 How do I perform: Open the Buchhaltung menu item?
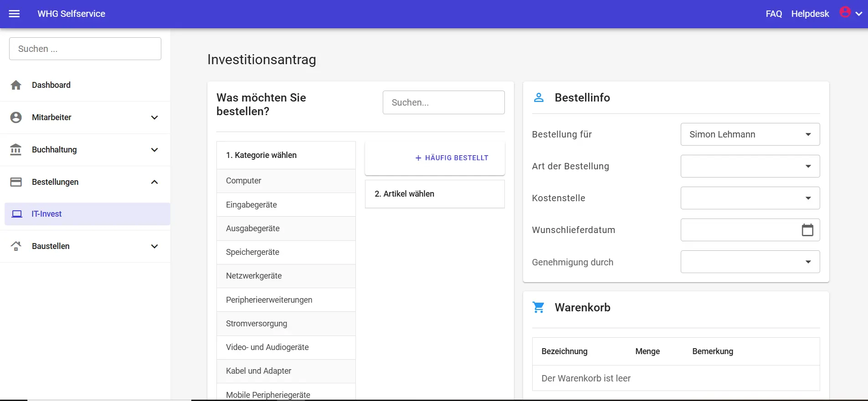85,150
